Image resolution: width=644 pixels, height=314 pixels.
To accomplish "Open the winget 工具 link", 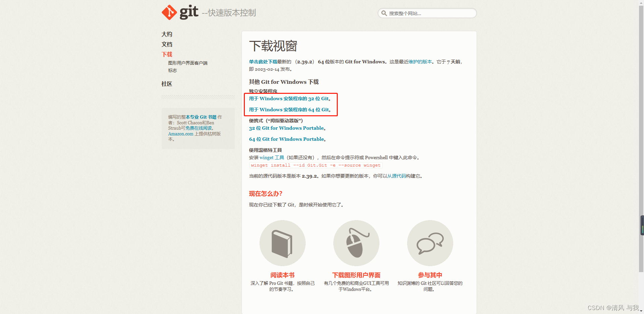I will click(272, 158).
